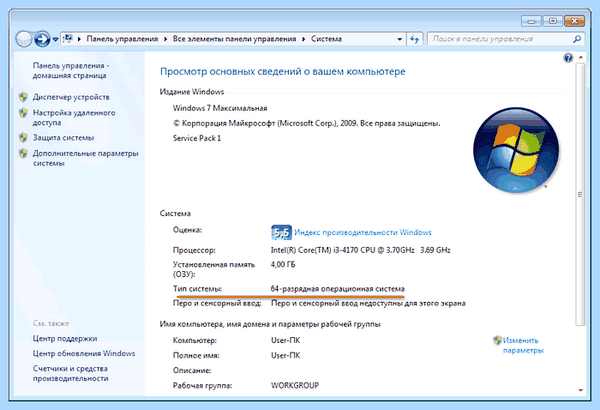The height and width of the screenshot is (410, 600).
Task: Click the magnifier search icon
Action: pyautogui.click(x=577, y=39)
